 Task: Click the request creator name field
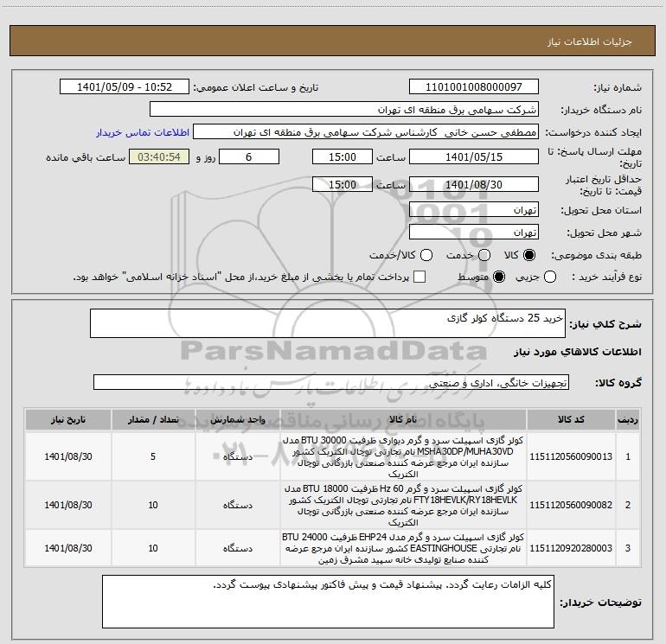[x=366, y=132]
